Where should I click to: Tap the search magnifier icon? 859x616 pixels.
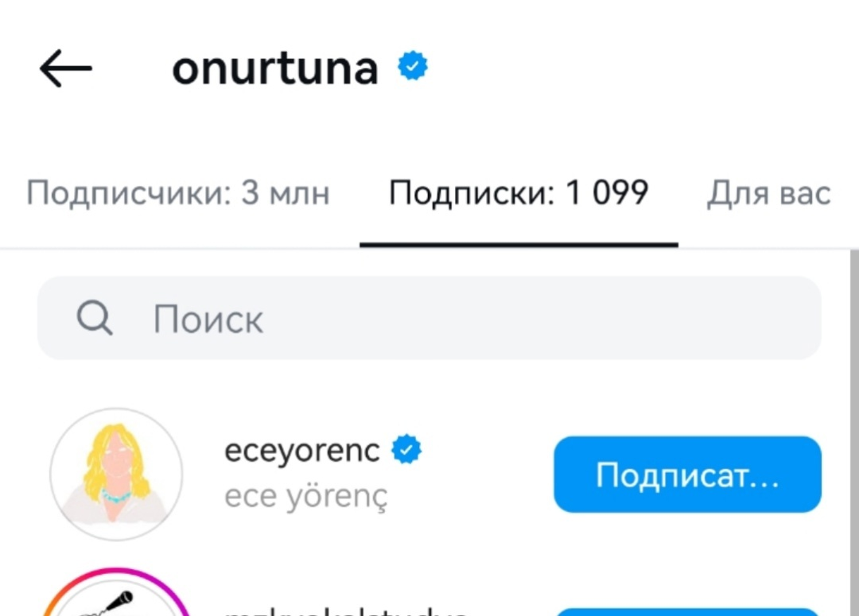point(95,319)
